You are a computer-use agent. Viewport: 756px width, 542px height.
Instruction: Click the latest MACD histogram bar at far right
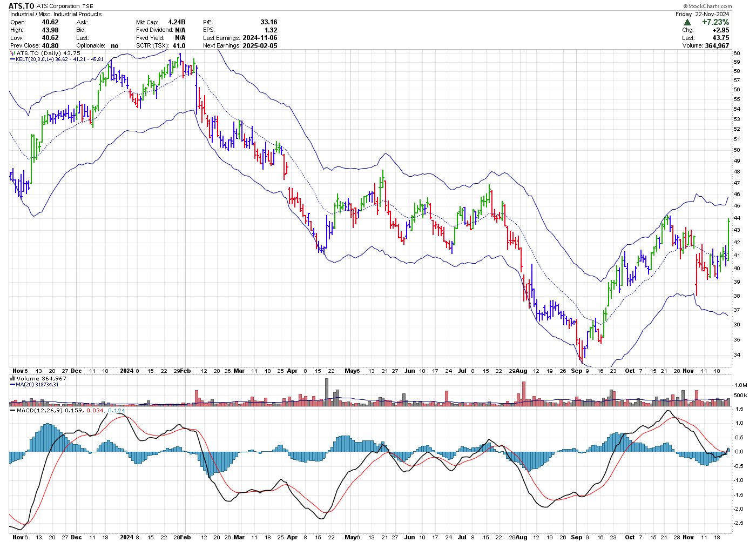728,450
